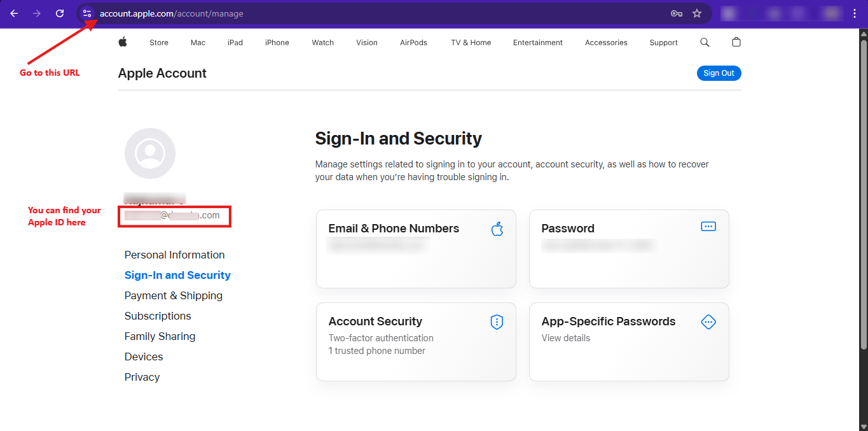Viewport: 868px width, 431px height.
Task: Click the Apple logo in navigation bar
Action: [x=123, y=42]
